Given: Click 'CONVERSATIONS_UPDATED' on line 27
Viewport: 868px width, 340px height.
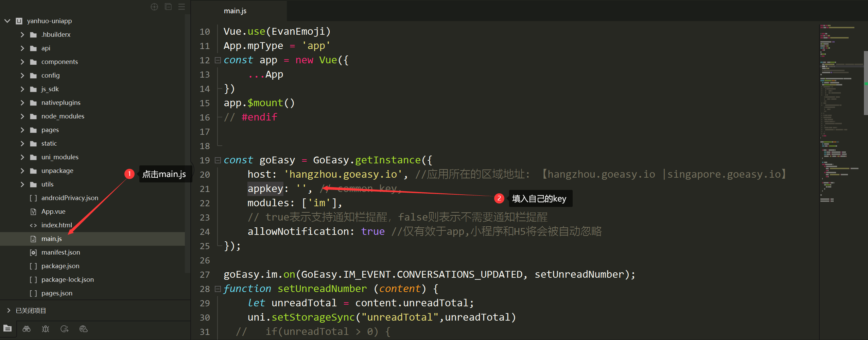Looking at the screenshot, I should pos(459,274).
